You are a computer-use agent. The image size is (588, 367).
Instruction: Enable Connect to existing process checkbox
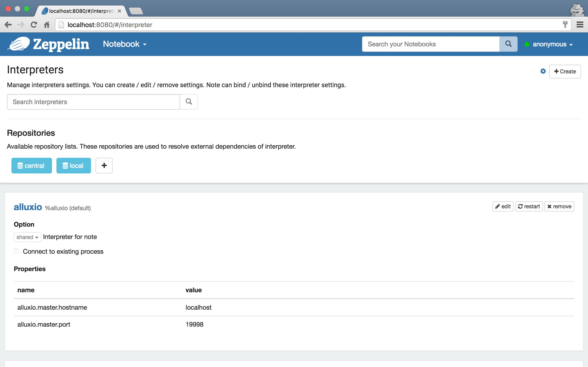tap(16, 251)
